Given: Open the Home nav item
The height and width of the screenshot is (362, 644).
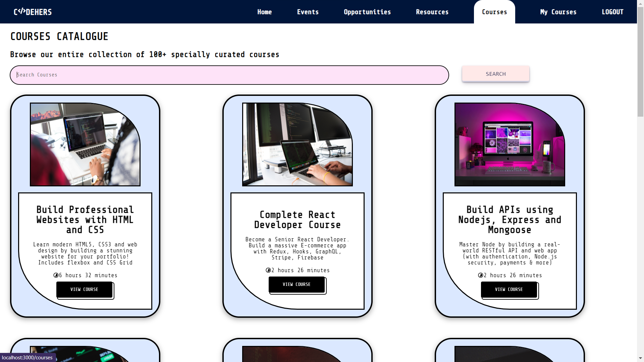Looking at the screenshot, I should 264,12.
